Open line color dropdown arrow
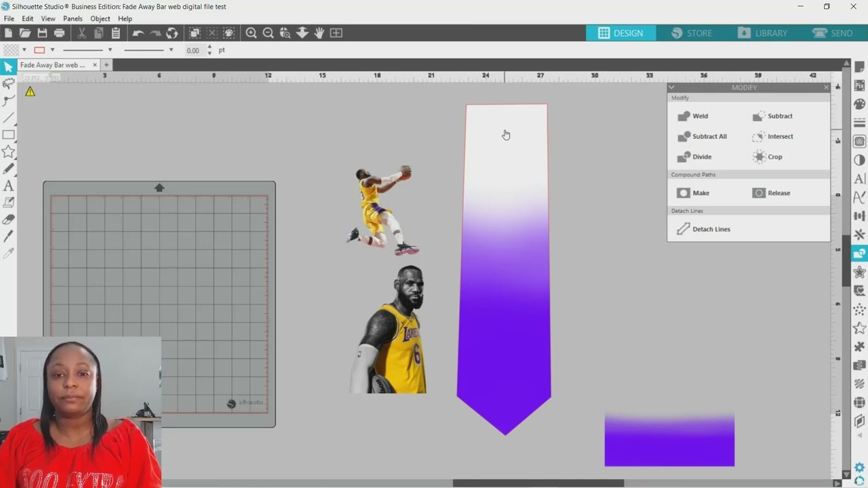 coord(52,50)
